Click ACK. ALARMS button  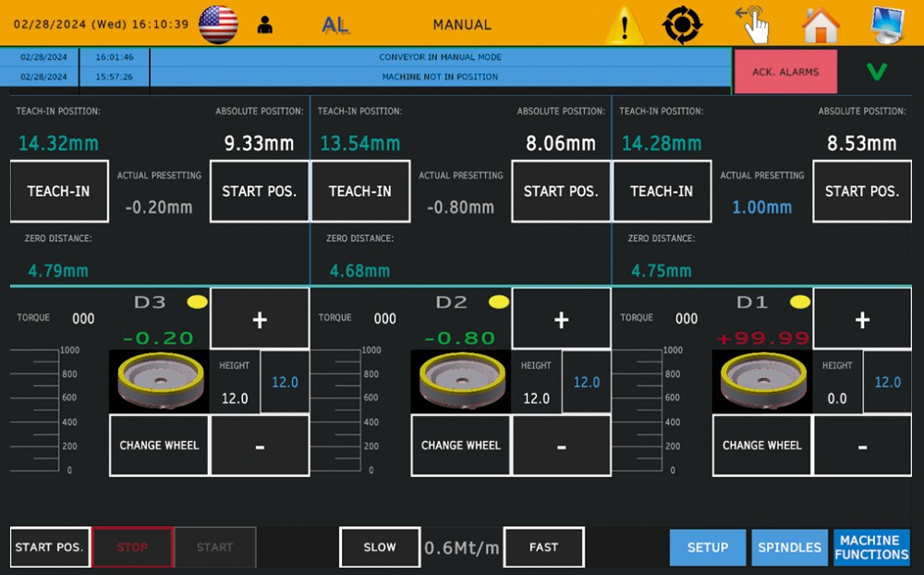pyautogui.click(x=785, y=71)
